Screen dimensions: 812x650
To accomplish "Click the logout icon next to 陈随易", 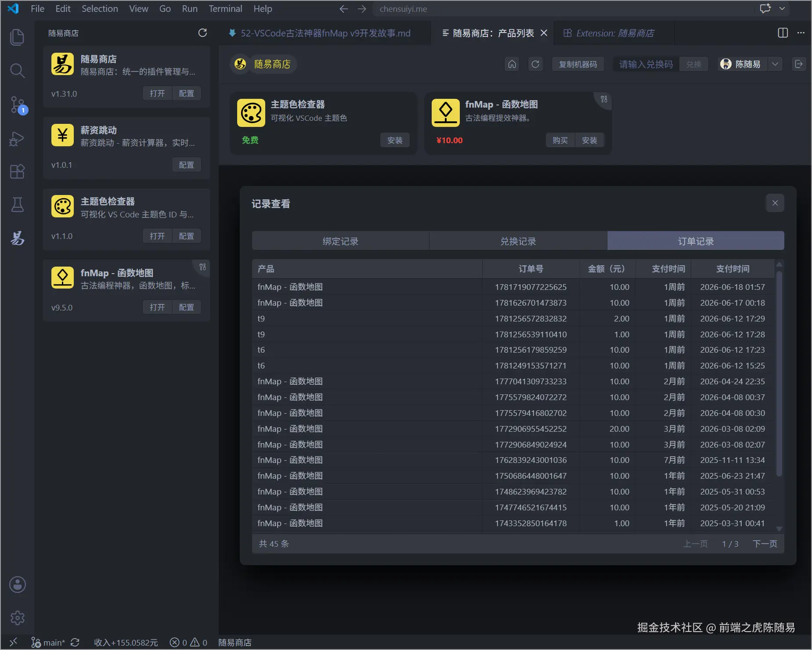I will (799, 64).
